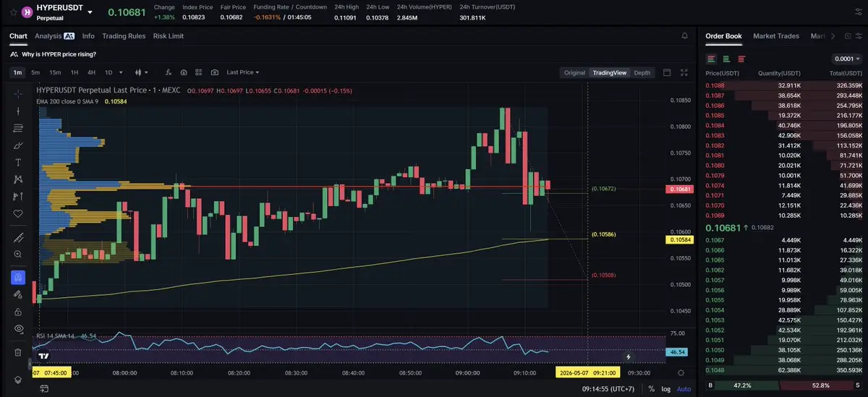Viewport: 868px width, 397px height.
Task: Open the object tree layers icon
Action: (x=18, y=380)
